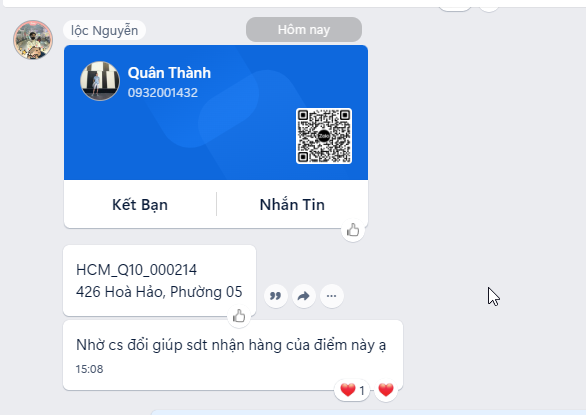Screen dimensions: 586x415
Task: Select phone number 0932001432 on card
Action: 163,92
